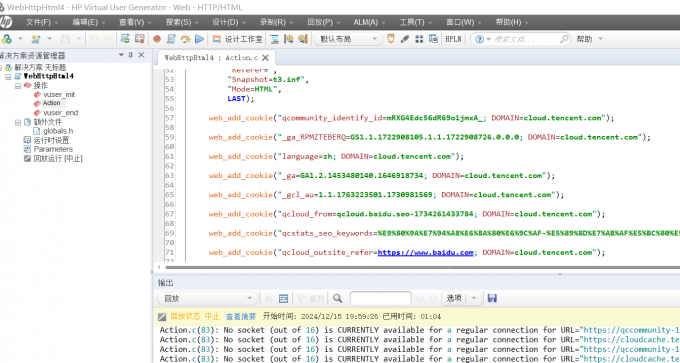Open the 回放(P) menu
This screenshot has height=363, width=680.
pos(323,22)
